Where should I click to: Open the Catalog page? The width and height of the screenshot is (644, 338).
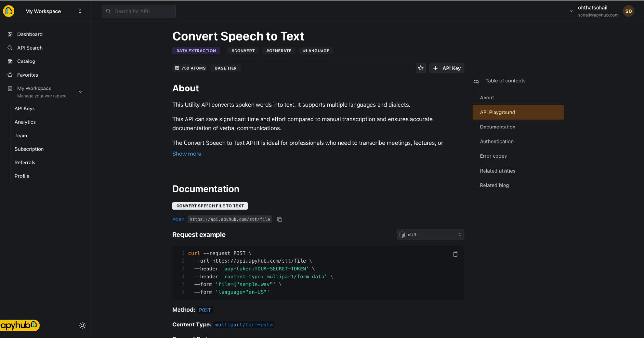(x=26, y=61)
